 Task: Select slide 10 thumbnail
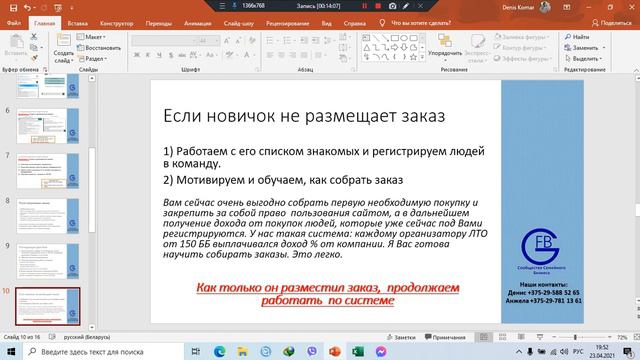48,306
